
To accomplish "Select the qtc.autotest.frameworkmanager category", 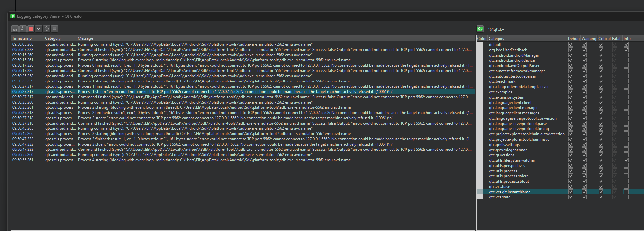I will click(x=517, y=71).
